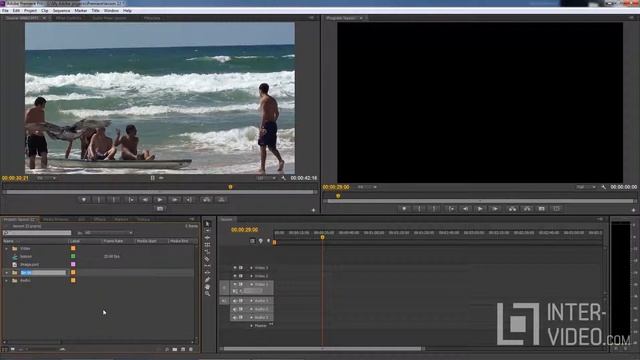The width and height of the screenshot is (640, 360).
Task: Select the Hand tool
Action: (207, 287)
